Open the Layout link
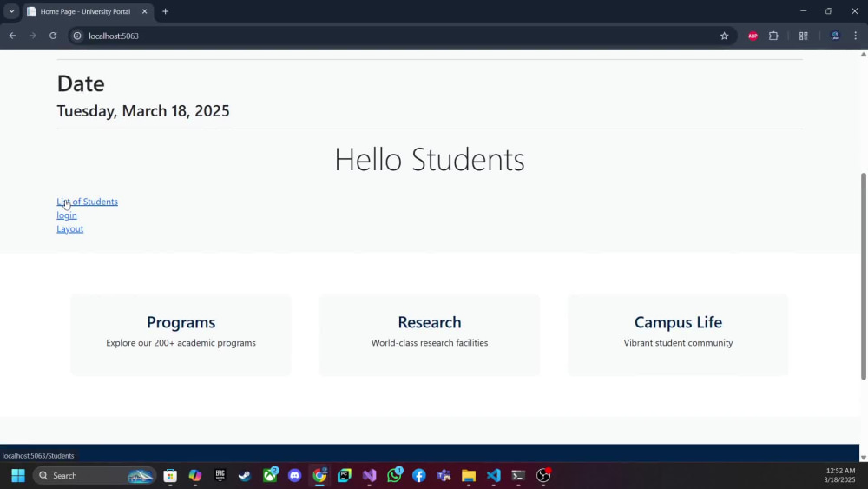Viewport: 868px width, 489px height. [69, 228]
